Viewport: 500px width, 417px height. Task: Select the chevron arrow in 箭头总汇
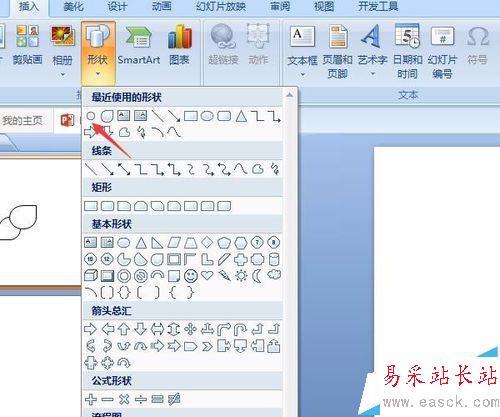pos(207,347)
